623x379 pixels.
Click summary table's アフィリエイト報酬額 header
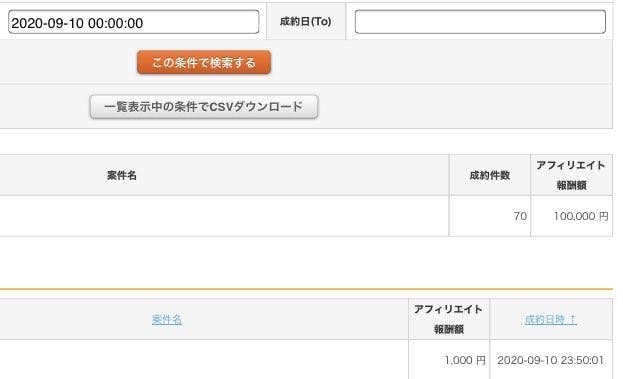(571, 175)
